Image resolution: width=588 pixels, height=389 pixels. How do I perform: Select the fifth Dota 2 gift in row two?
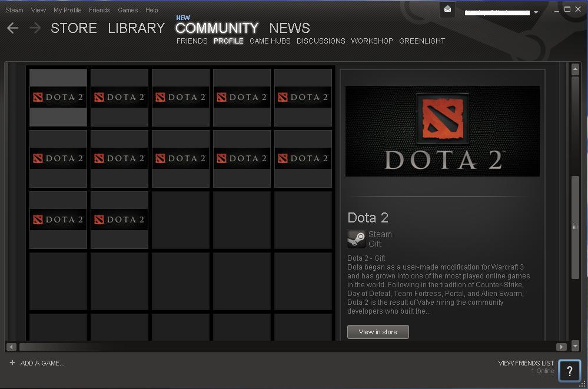pos(303,159)
